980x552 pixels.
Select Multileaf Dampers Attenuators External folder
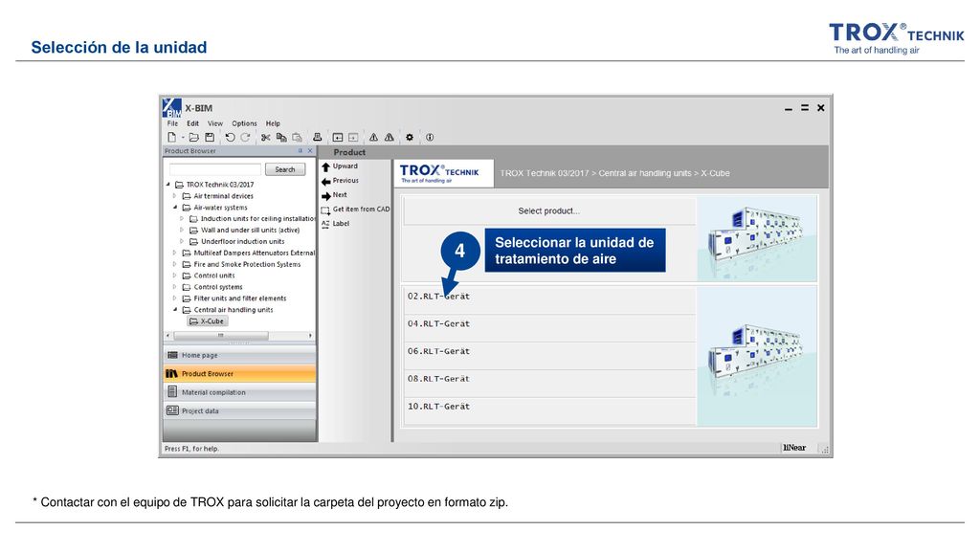248,253
